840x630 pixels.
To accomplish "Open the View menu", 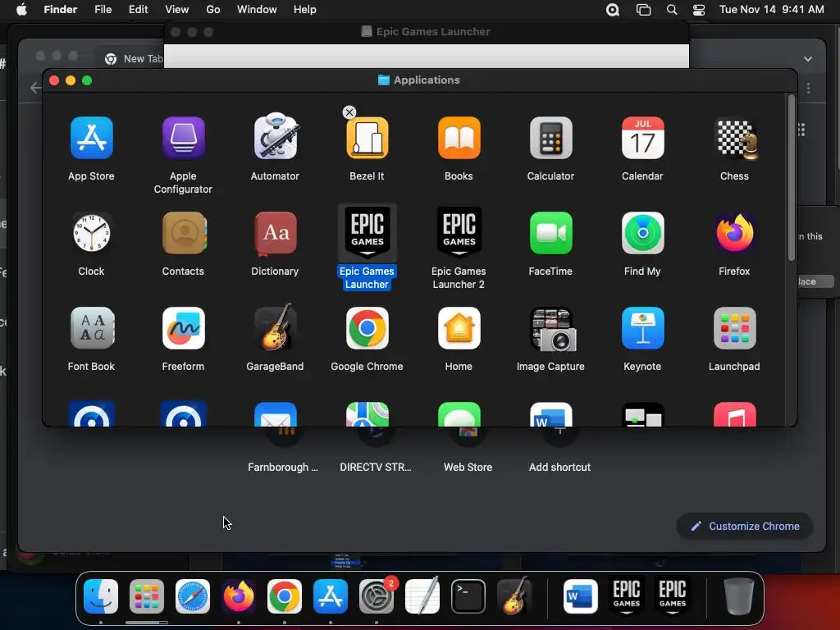I will coord(177,10).
